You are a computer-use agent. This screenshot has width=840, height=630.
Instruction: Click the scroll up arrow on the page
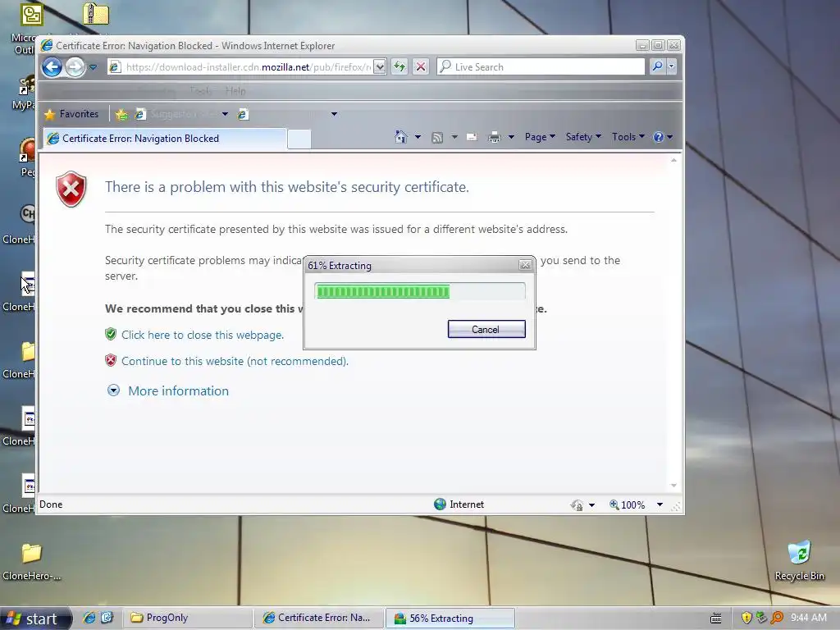674,160
